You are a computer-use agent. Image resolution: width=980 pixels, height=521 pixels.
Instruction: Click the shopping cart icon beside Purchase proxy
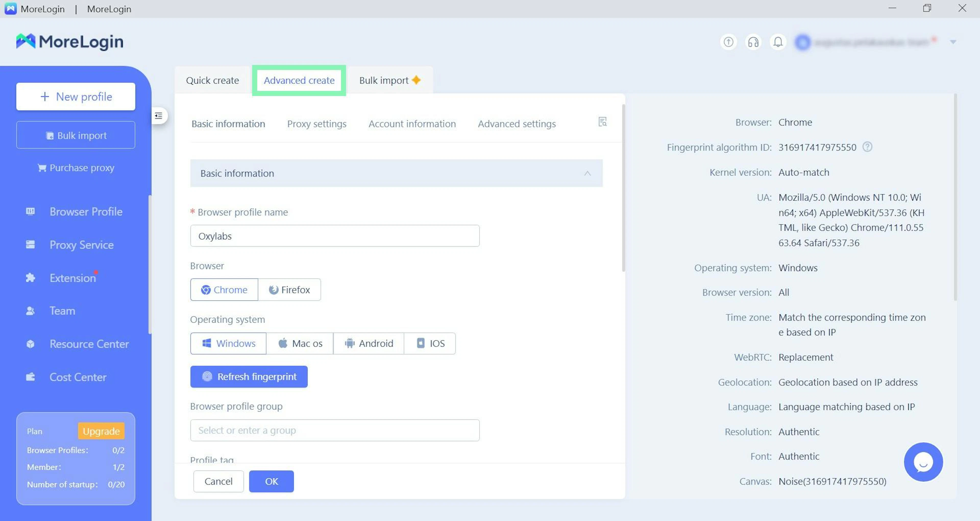pos(42,168)
